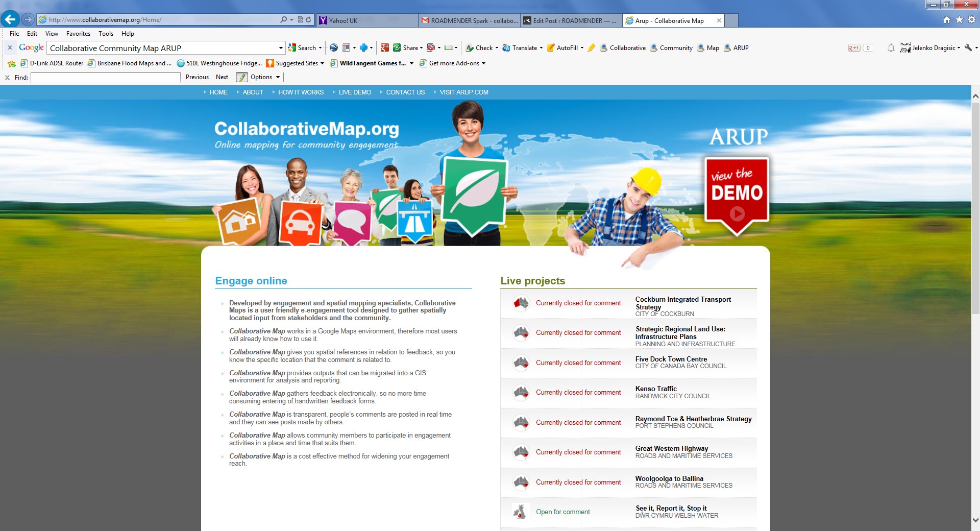Open the Favorites menu
Viewport: 980px width, 531px height.
78,34
